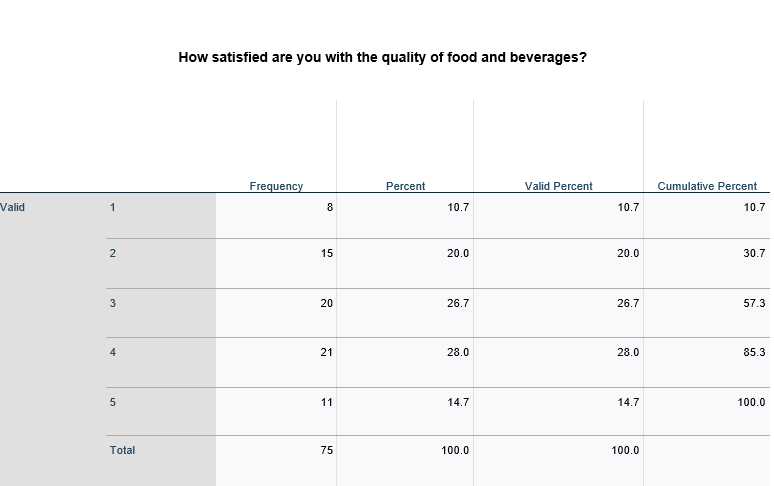774x486 pixels.
Task: Click the cumulative percent cell showing 30.7
Action: [x=754, y=254]
